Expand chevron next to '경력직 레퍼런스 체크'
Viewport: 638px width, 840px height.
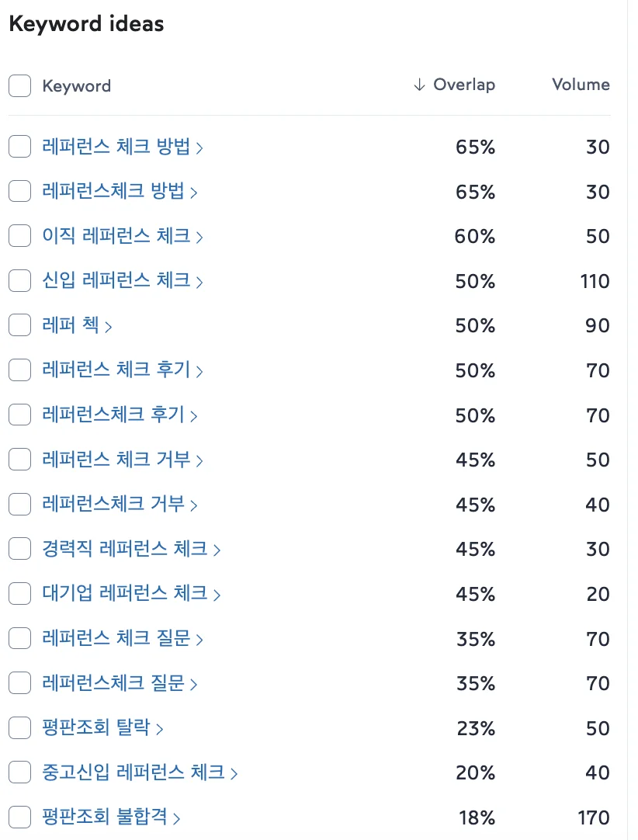[216, 549]
